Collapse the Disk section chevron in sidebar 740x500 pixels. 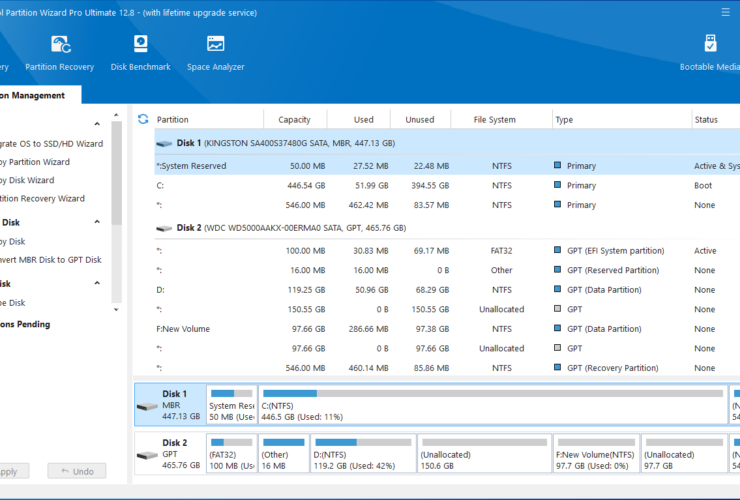point(97,222)
